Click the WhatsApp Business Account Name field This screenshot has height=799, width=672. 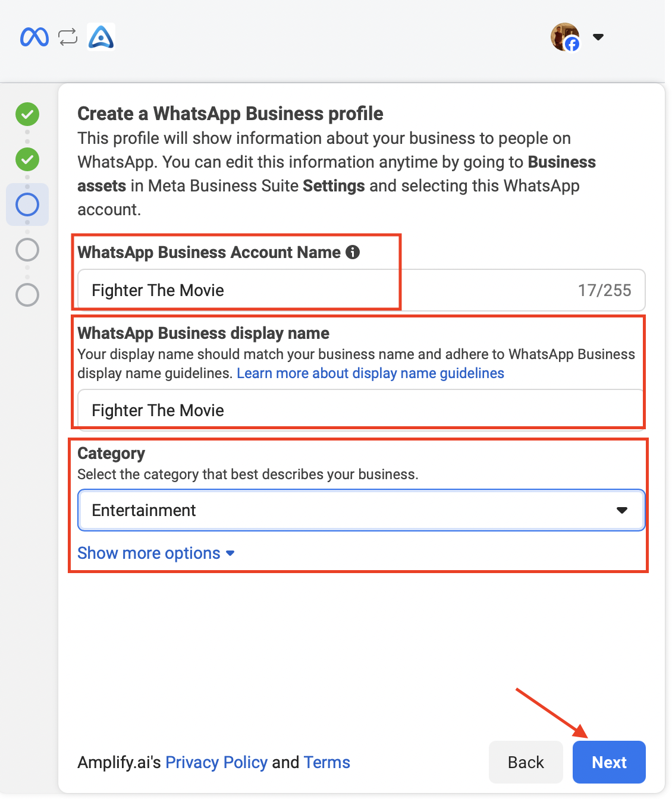click(362, 290)
